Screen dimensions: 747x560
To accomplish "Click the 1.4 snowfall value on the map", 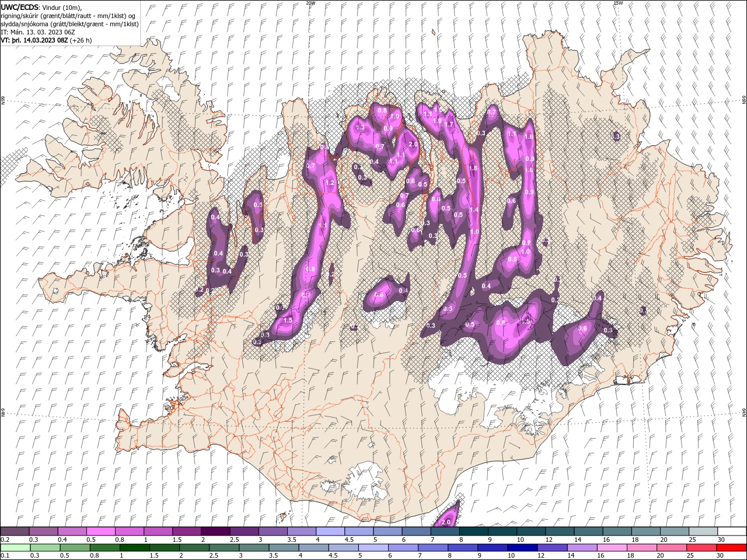I will click(x=474, y=210).
